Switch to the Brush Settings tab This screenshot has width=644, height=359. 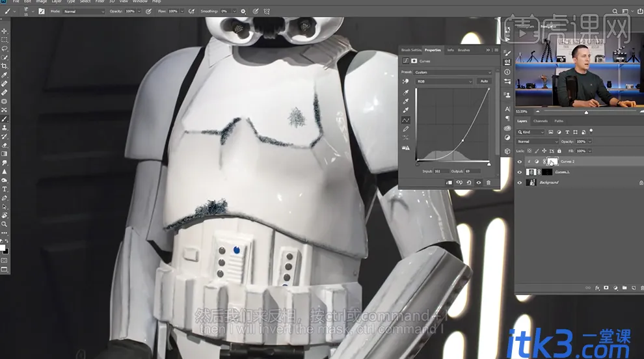(411, 50)
